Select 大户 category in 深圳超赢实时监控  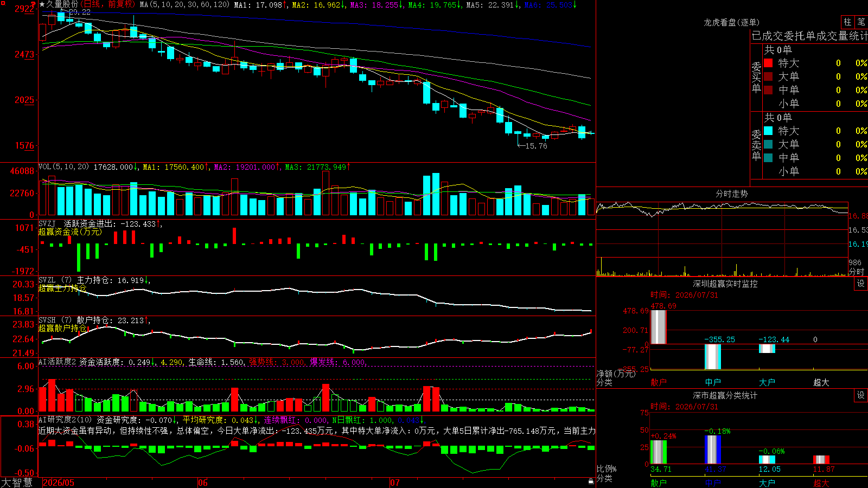(x=767, y=382)
